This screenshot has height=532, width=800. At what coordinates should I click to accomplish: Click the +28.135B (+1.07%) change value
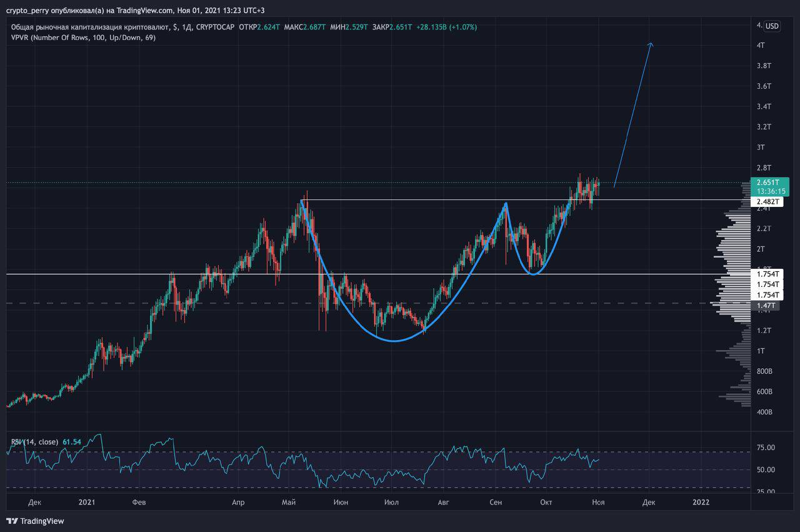click(446, 27)
